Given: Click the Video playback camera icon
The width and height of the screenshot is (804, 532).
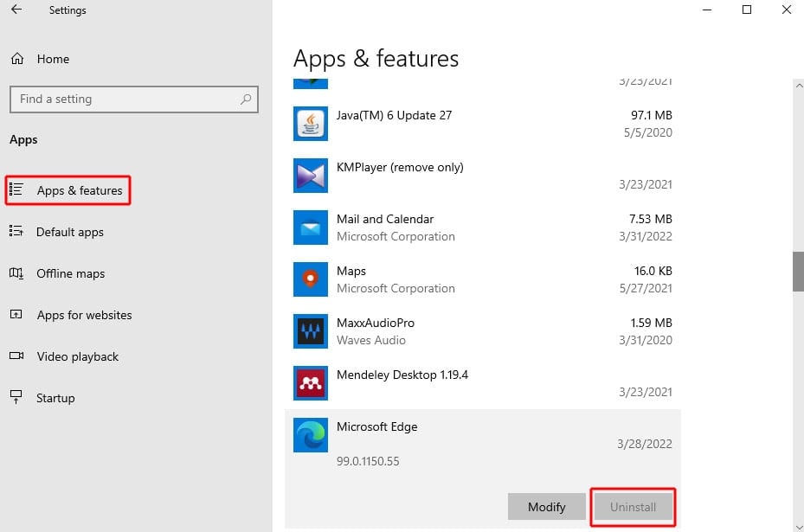Looking at the screenshot, I should point(16,356).
